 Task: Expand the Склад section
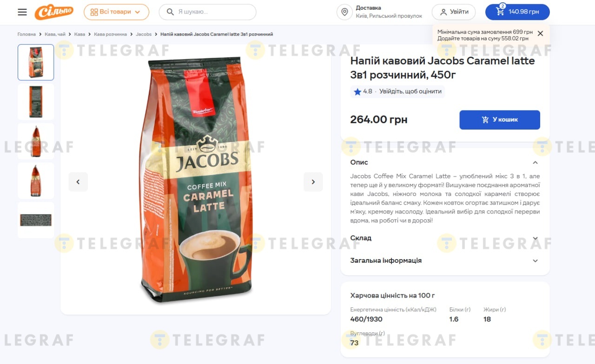[x=445, y=238]
